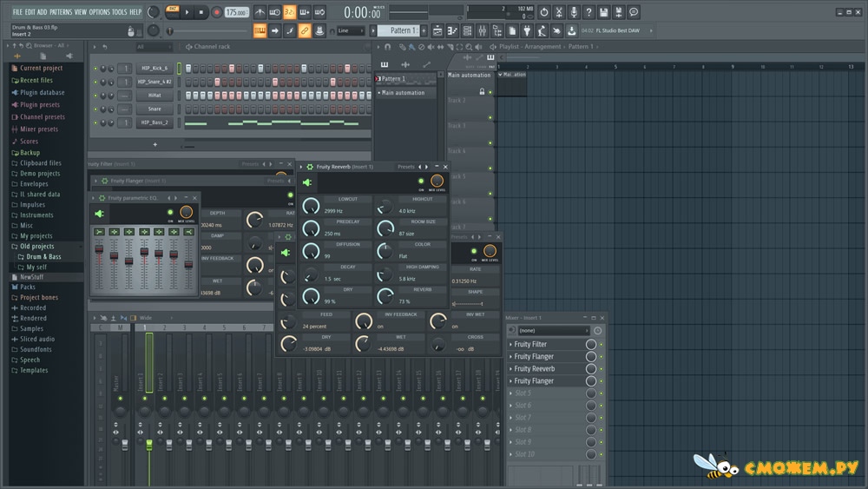The image size is (868, 489).
Task: Click the Insert 1 mixer volume fader
Action: click(x=149, y=445)
